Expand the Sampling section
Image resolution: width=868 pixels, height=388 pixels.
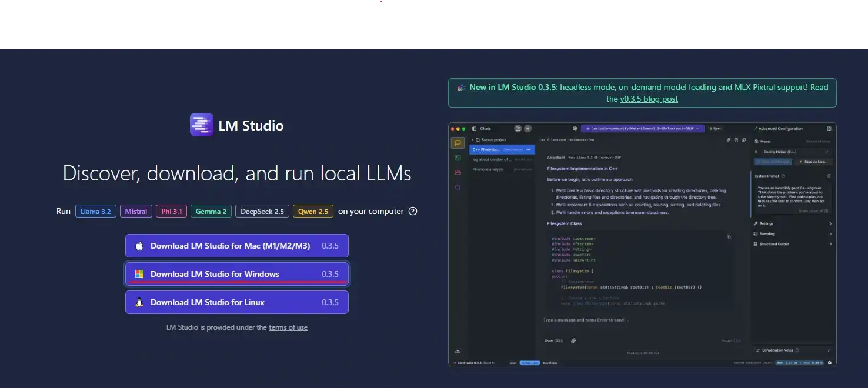(792, 233)
